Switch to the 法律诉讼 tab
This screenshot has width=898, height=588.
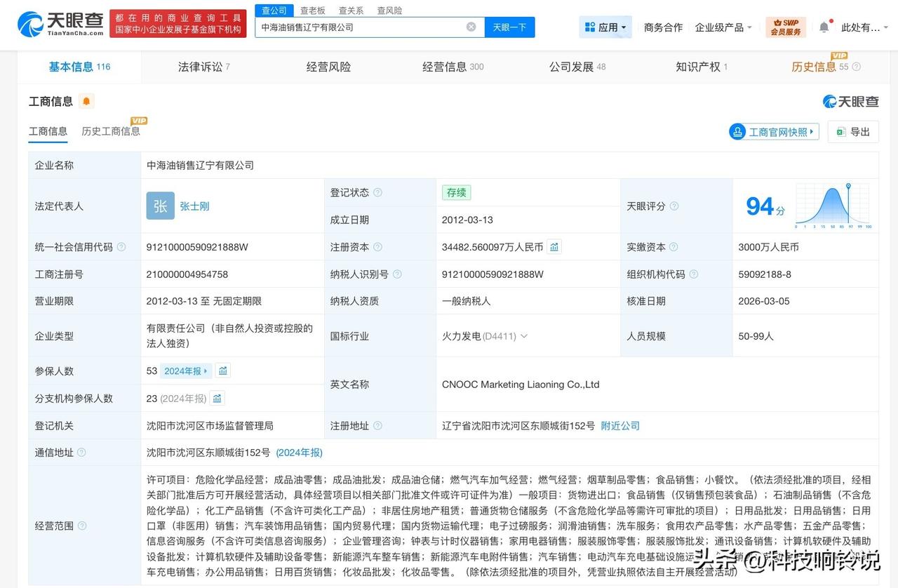(200, 67)
